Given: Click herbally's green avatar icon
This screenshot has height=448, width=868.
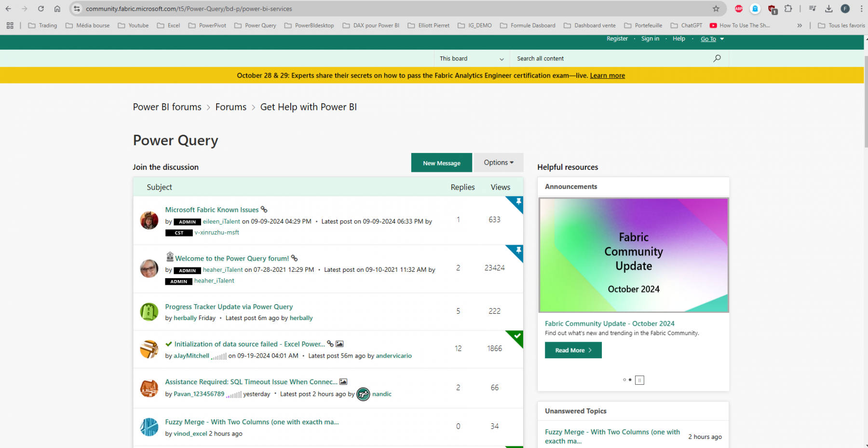Looking at the screenshot, I should click(149, 312).
